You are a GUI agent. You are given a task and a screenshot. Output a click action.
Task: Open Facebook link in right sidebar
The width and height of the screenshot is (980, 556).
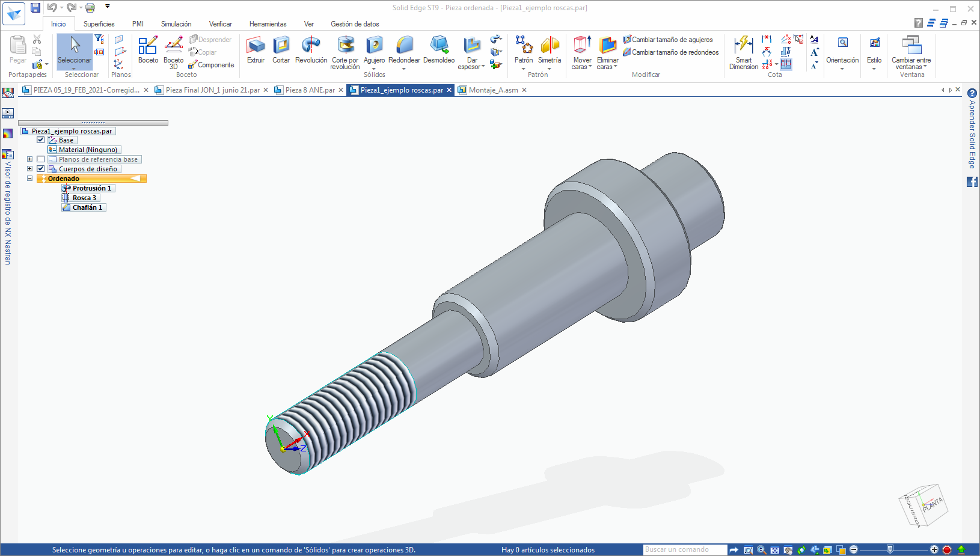(x=972, y=182)
